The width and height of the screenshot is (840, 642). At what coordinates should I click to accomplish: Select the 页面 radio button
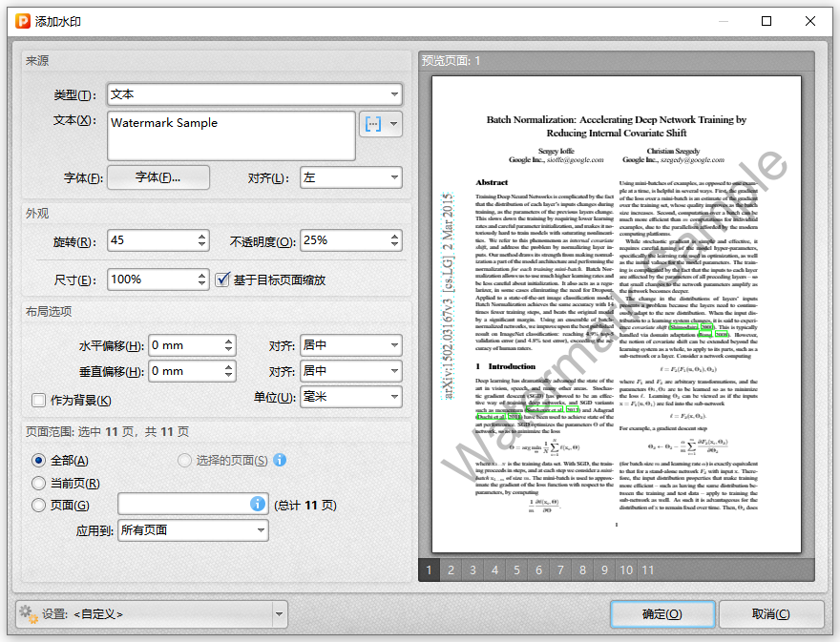(39, 505)
